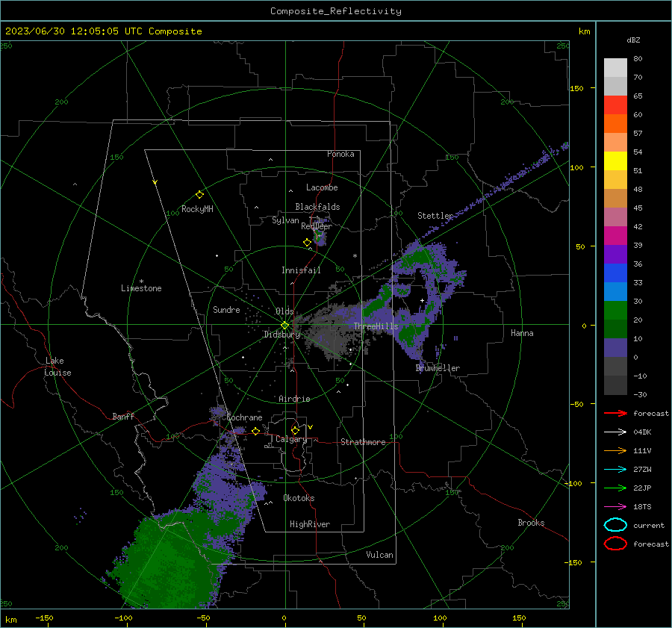The image size is (672, 628).
Task: Click the white asterisk above Limestone
Action: 141,282
